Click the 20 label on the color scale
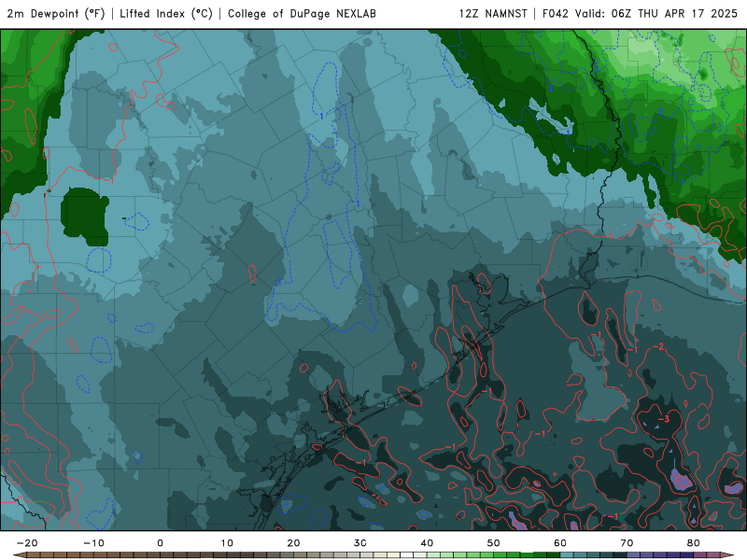 [x=293, y=543]
